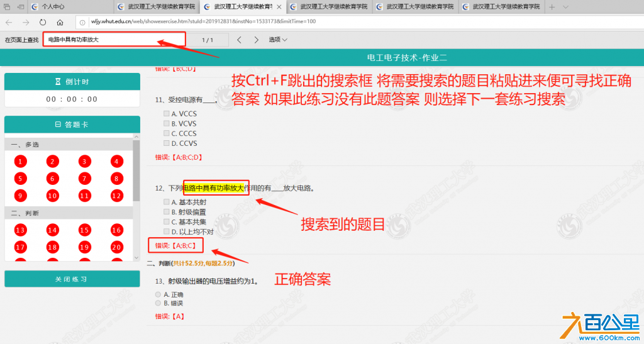The height and width of the screenshot is (344, 644).
Task: Click the answer card scrollbar thumb
Action: (136, 170)
